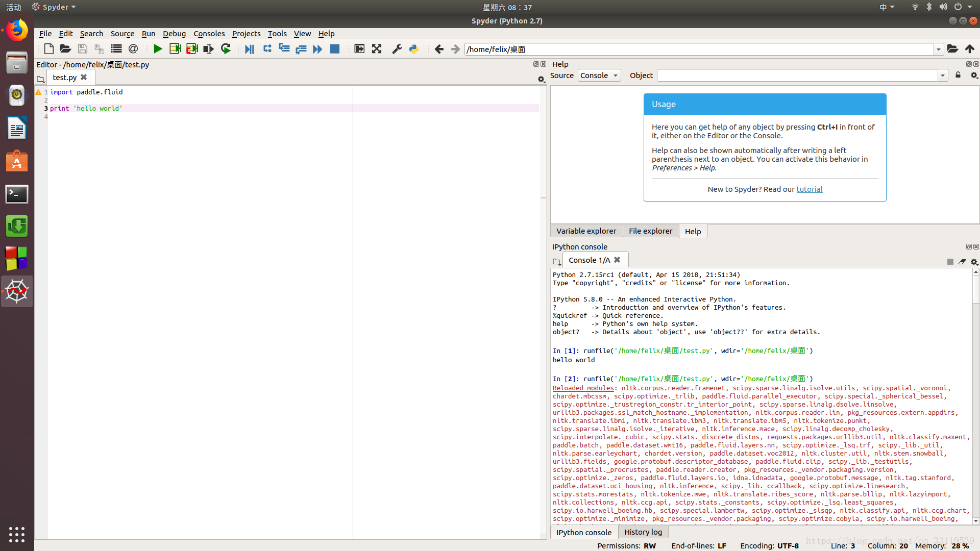Switch to the File explorer tab
Image resolution: width=980 pixels, height=551 pixels.
tap(650, 231)
